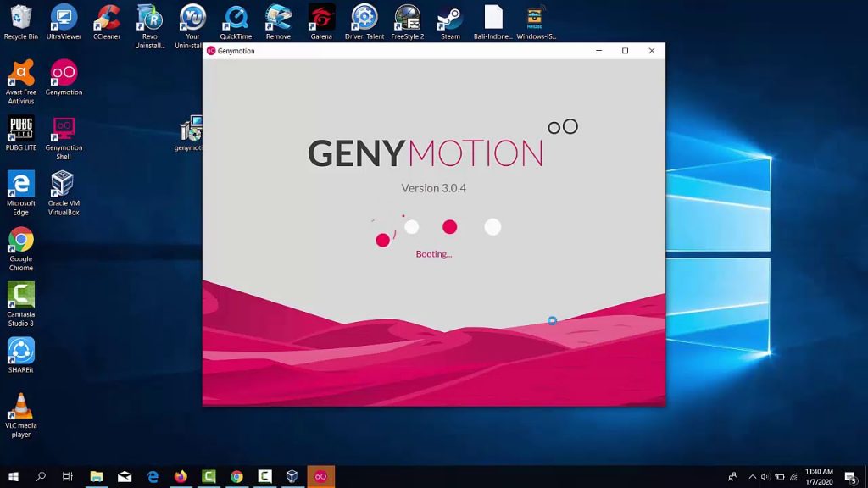Open CCleaner from the desktop

click(x=107, y=19)
